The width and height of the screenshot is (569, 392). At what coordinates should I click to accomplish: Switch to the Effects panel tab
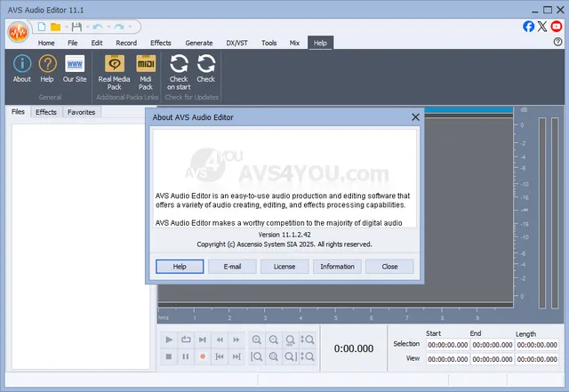[x=46, y=112]
